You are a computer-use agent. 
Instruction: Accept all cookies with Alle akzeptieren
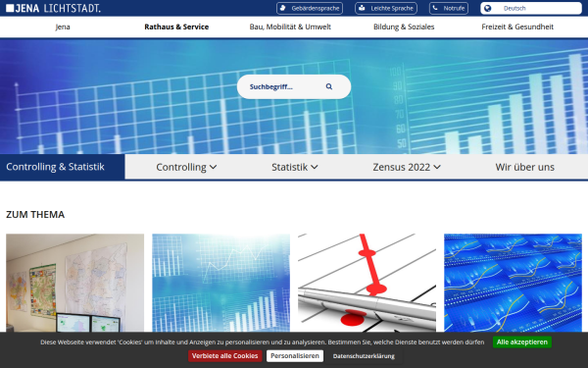(x=522, y=342)
